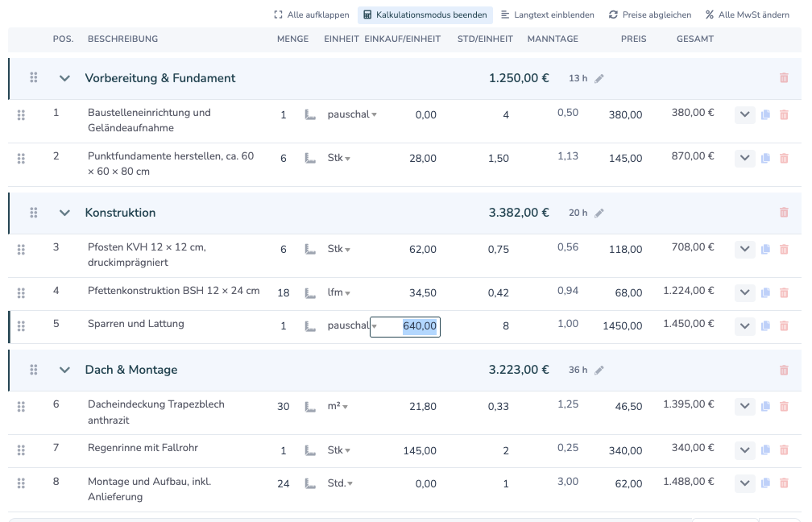Viewport: 812px width, 522px height.
Task: Delete the Dach & Montage group
Action: [x=784, y=370]
